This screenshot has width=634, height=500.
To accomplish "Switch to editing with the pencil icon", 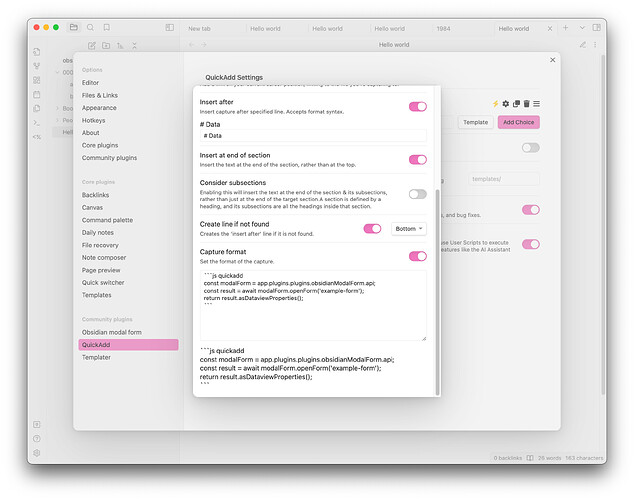I will coord(583,44).
